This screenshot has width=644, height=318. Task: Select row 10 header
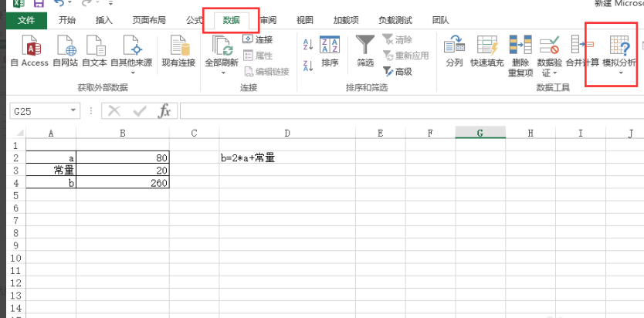(x=16, y=258)
